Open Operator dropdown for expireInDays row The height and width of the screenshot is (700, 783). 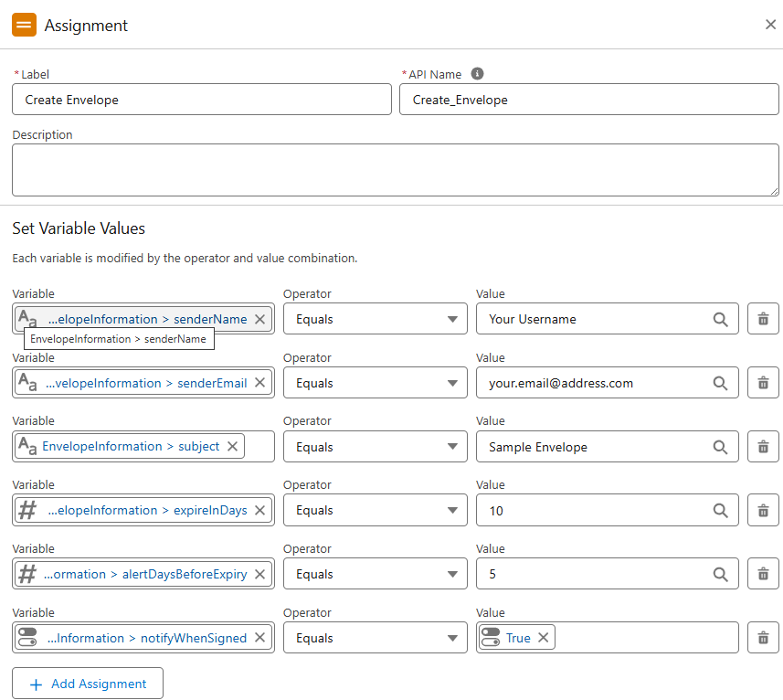pyautogui.click(x=375, y=510)
